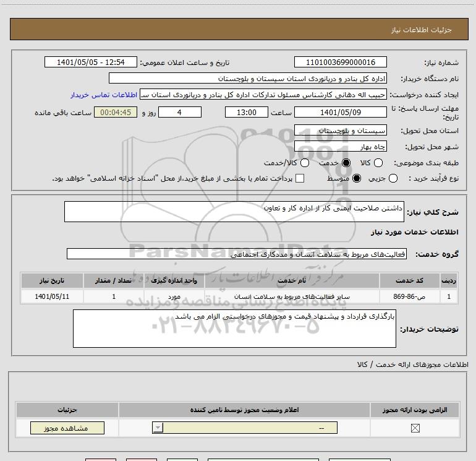Click the deadline time field 13:00

tap(247, 112)
